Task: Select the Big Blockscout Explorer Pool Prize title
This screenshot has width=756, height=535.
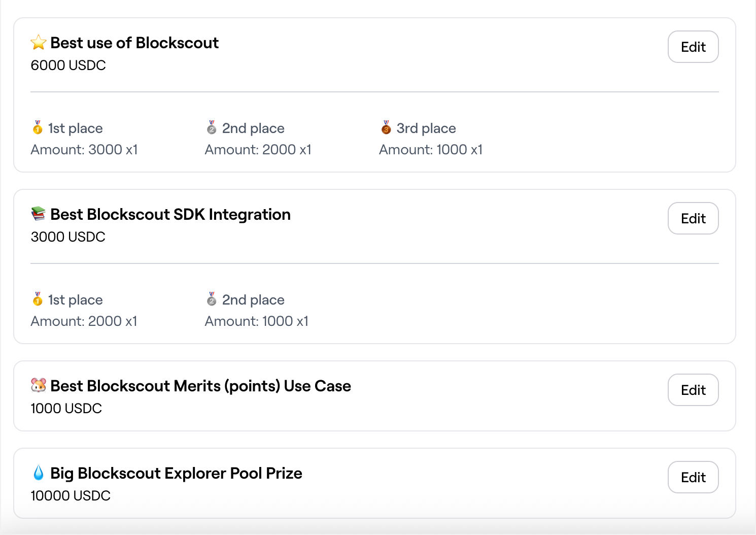Action: click(176, 473)
